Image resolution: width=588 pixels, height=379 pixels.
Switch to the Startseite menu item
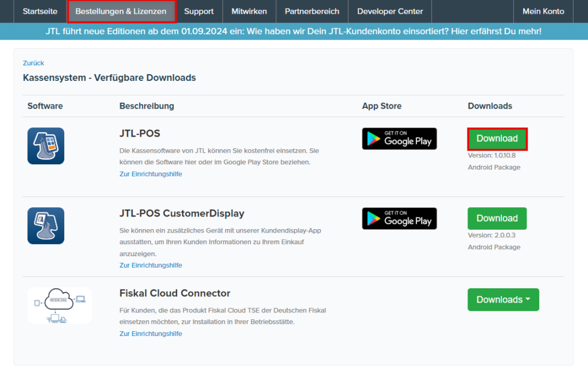tap(39, 11)
